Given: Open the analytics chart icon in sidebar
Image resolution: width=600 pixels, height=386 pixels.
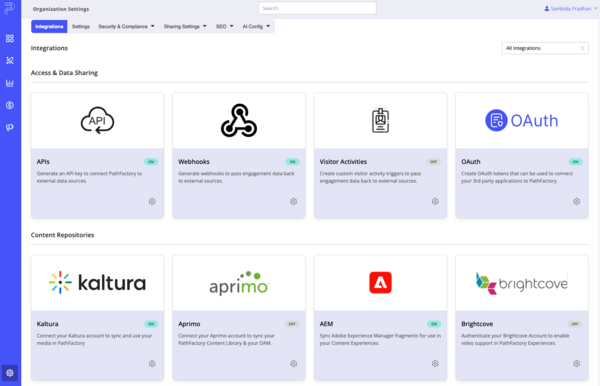Looking at the screenshot, I should (x=10, y=83).
